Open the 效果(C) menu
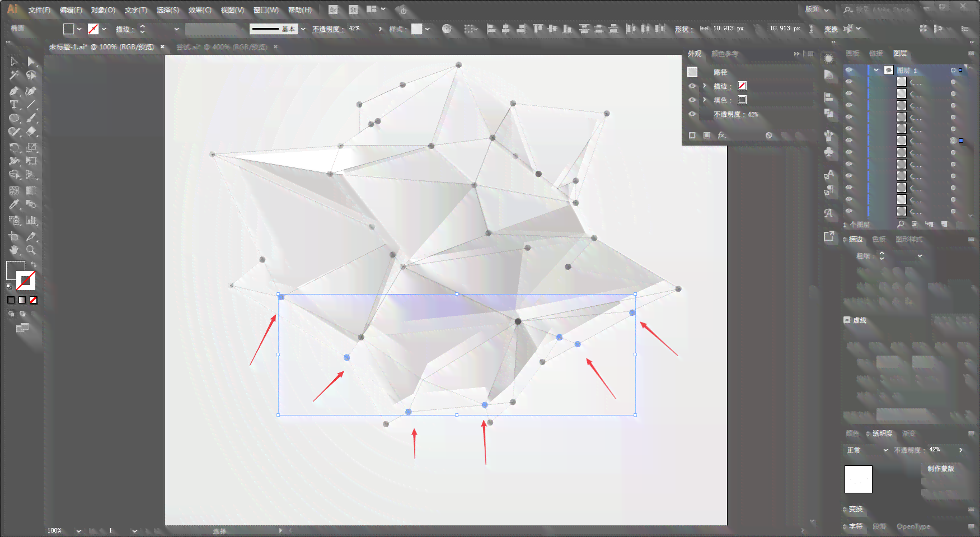Viewport: 980px width, 537px height. (200, 10)
